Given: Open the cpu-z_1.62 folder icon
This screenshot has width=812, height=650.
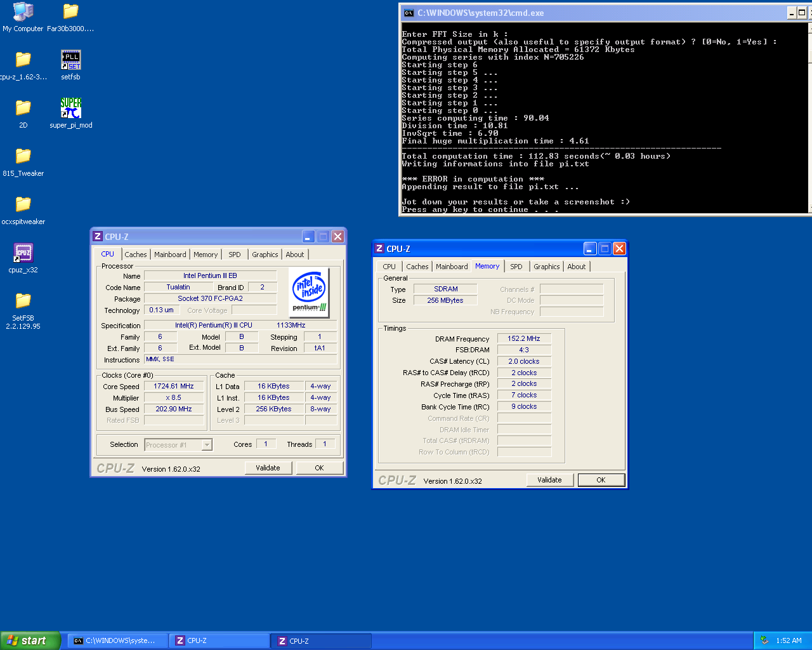Looking at the screenshot, I should 23,65.
